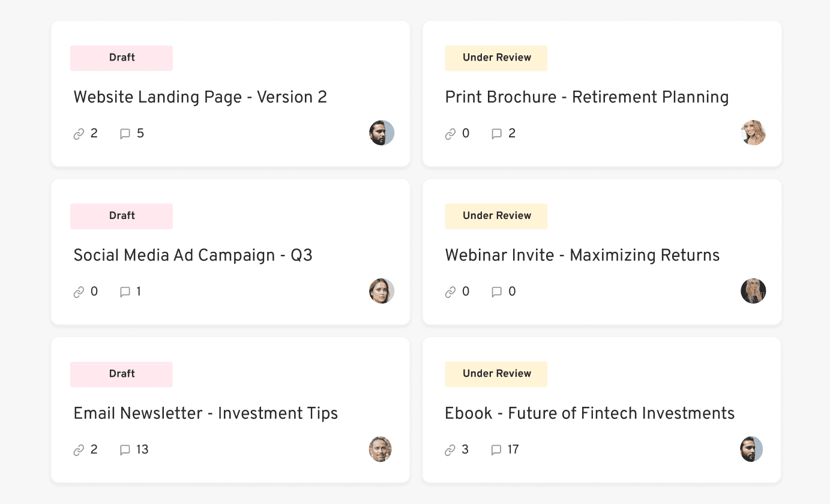Click attachment icon on Email Newsletter card
The width and height of the screenshot is (830, 504).
[x=77, y=449]
